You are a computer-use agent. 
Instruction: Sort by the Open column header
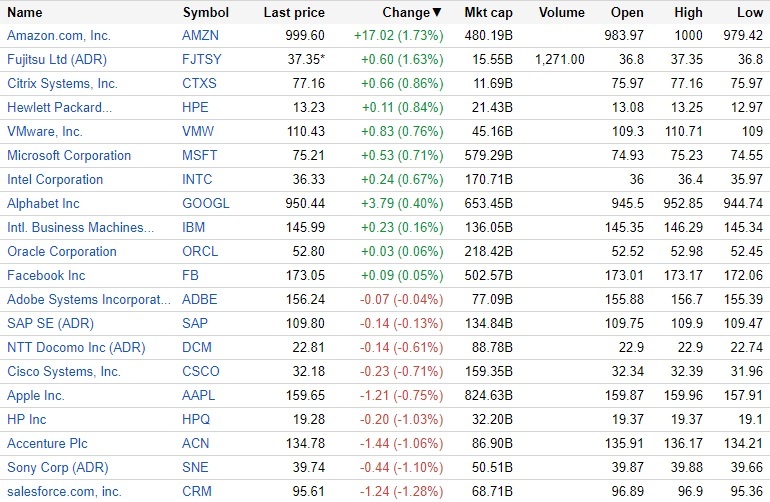628,12
